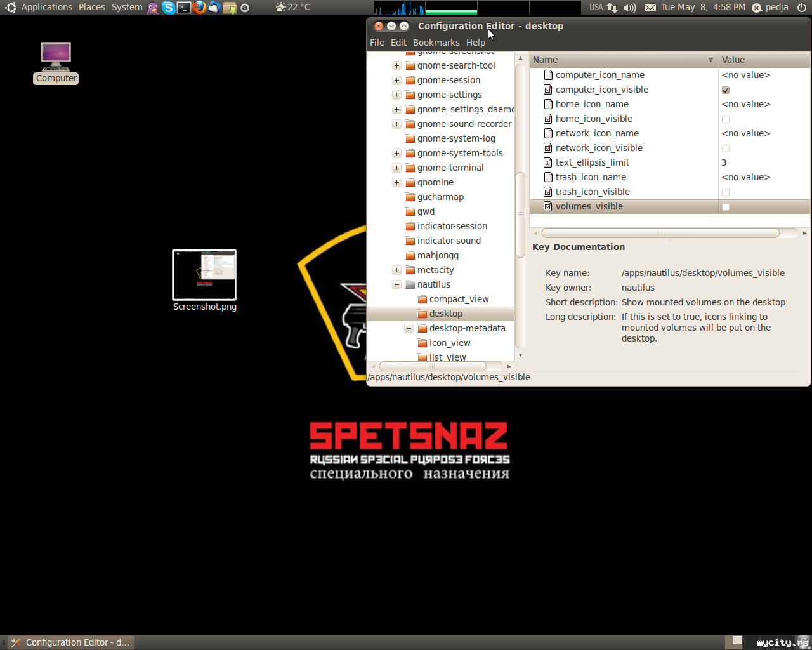Click the weather indicator showing 22 °C
Image resolution: width=812 pixels, height=650 pixels.
(293, 7)
